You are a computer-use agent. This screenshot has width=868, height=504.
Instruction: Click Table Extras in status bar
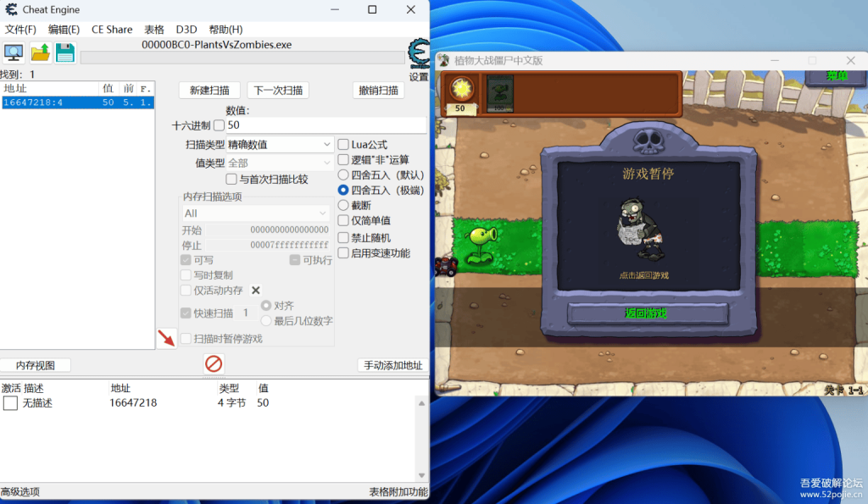click(398, 491)
